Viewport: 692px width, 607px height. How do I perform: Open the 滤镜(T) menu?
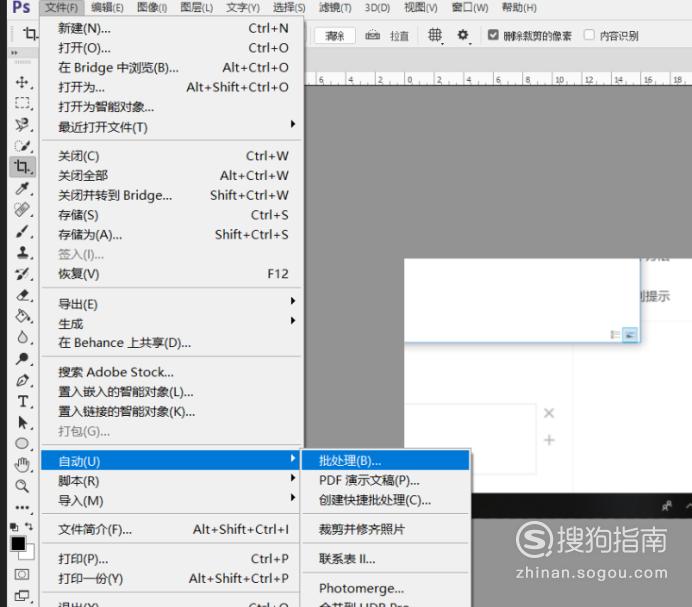[335, 8]
